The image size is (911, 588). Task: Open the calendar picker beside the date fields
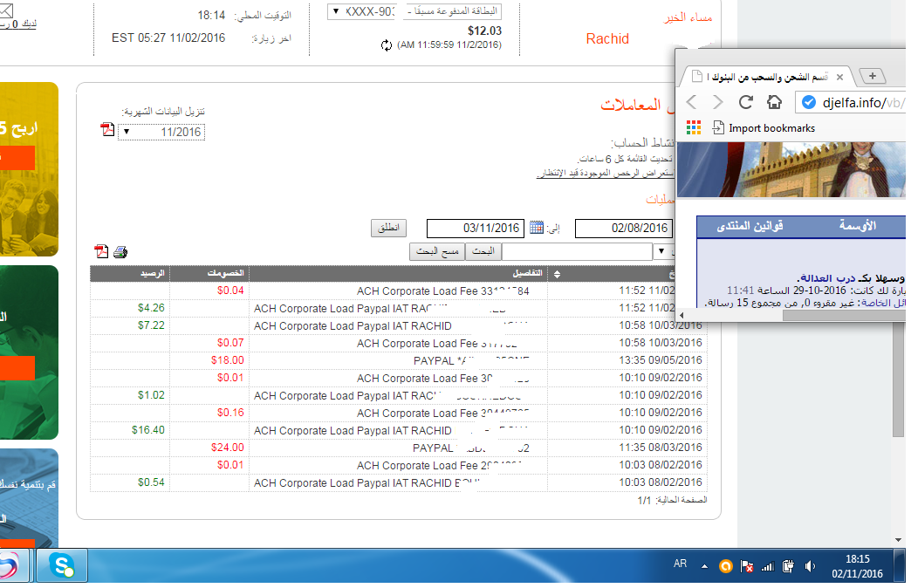[537, 227]
